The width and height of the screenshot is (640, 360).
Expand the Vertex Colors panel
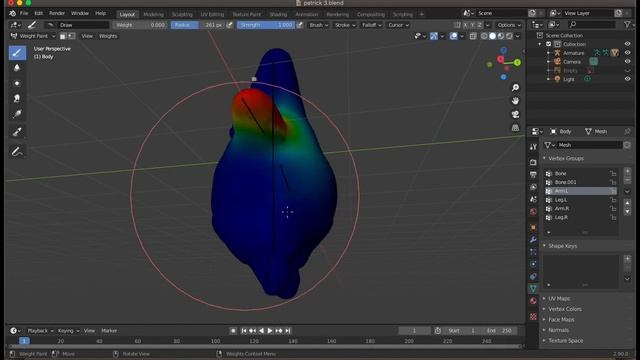coord(564,309)
